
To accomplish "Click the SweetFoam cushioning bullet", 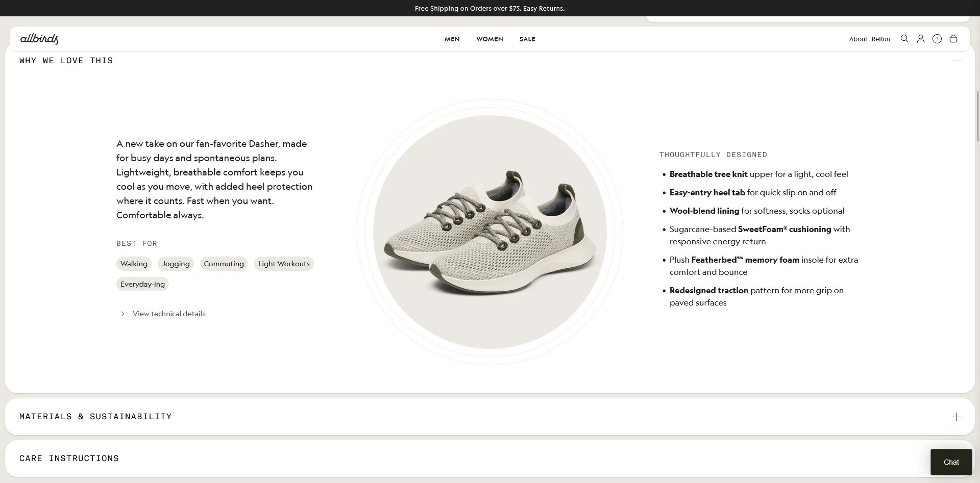I will tap(759, 236).
